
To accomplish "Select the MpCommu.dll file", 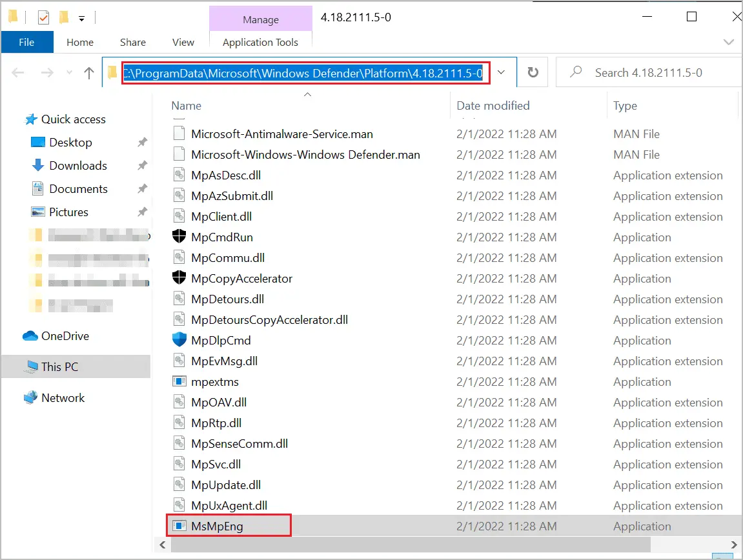I will pyautogui.click(x=227, y=257).
